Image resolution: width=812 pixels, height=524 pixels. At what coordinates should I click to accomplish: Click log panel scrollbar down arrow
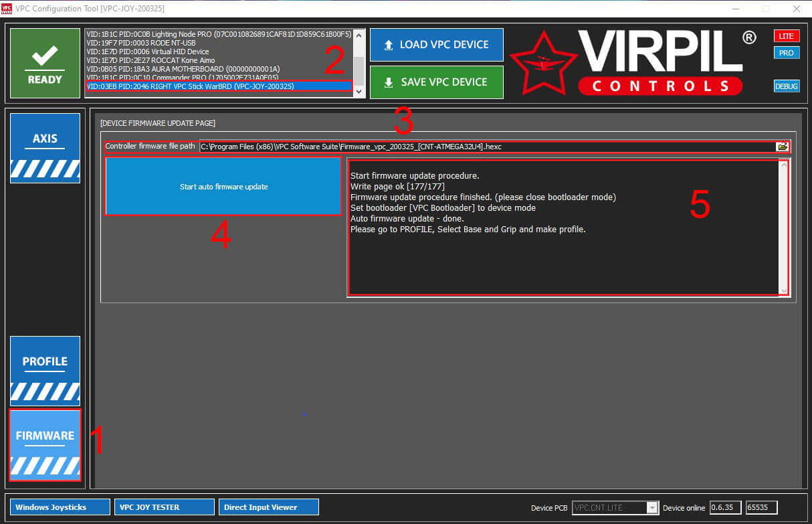point(783,290)
